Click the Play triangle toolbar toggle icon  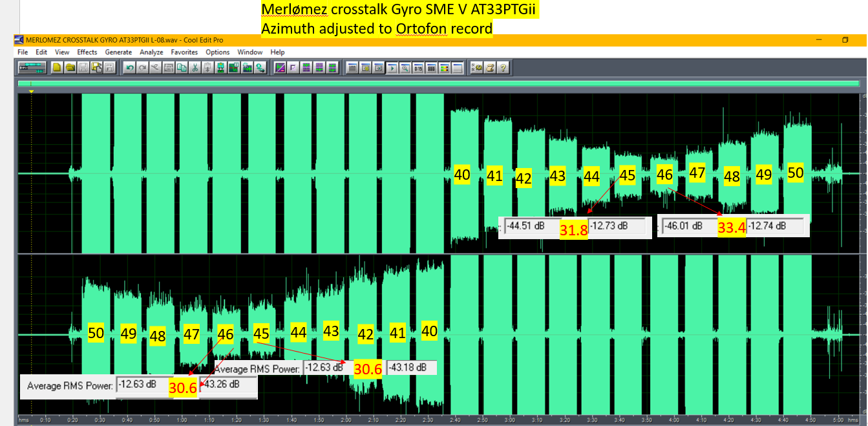click(392, 67)
